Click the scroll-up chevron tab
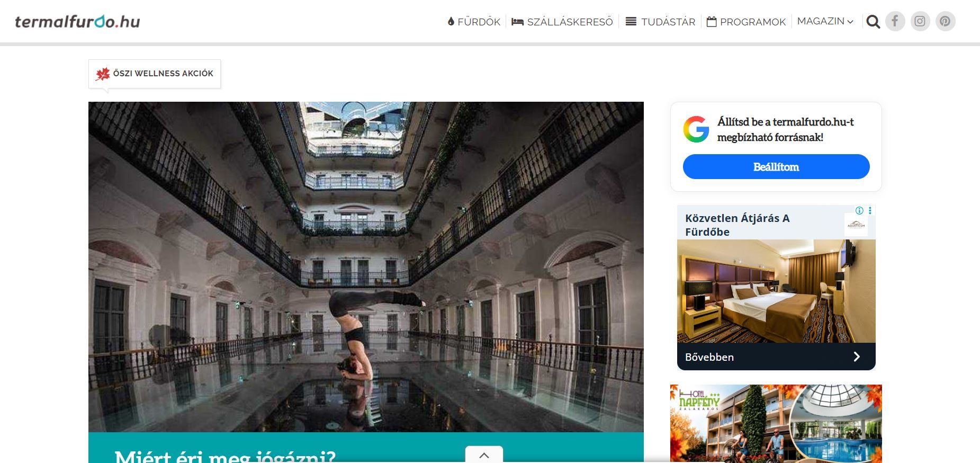This screenshot has width=980, height=463. [484, 455]
